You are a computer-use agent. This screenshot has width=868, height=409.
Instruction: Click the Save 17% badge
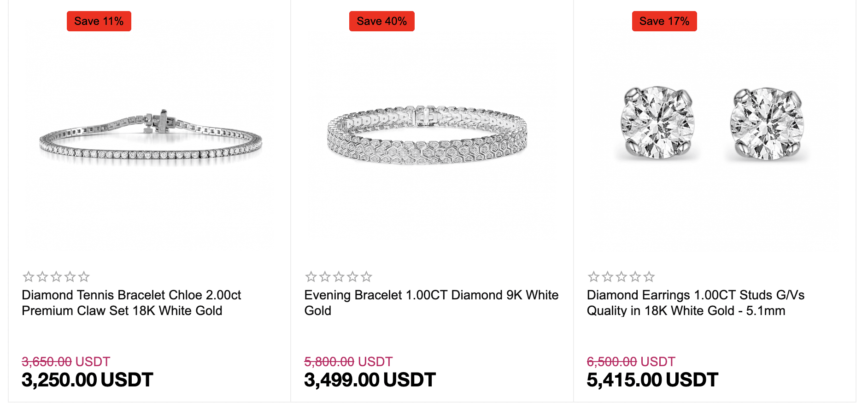pyautogui.click(x=664, y=21)
